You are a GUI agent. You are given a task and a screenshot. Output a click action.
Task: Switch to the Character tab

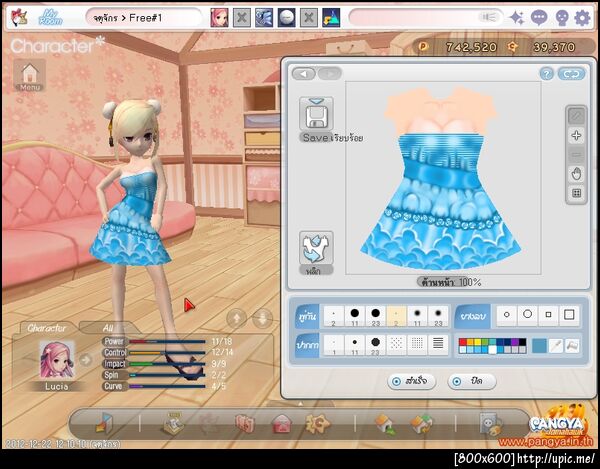46,328
